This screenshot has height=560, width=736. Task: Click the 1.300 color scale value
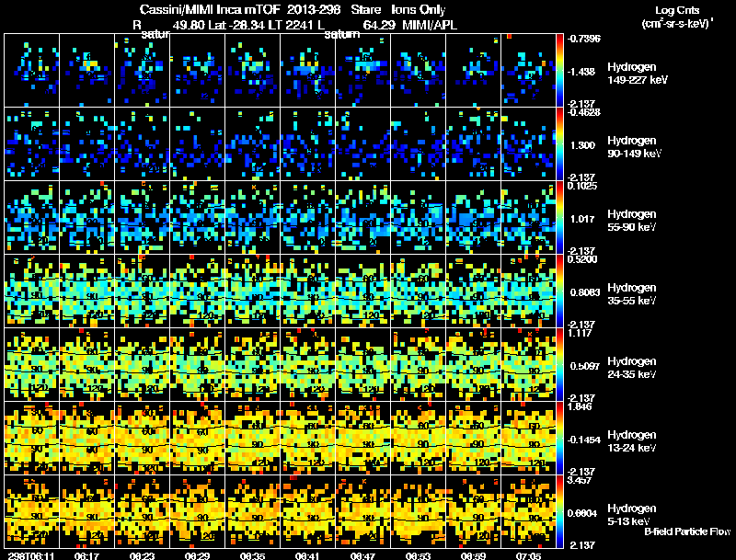(582, 145)
